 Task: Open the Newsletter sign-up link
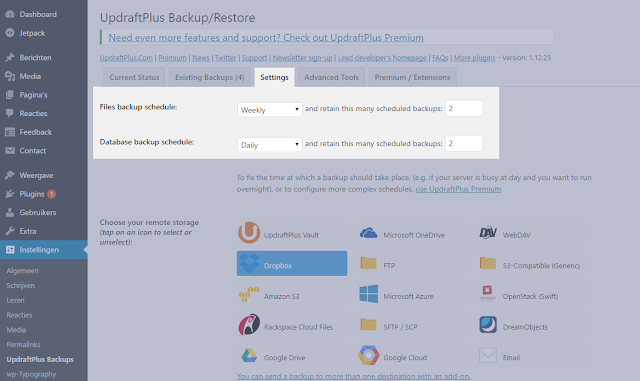click(x=302, y=58)
